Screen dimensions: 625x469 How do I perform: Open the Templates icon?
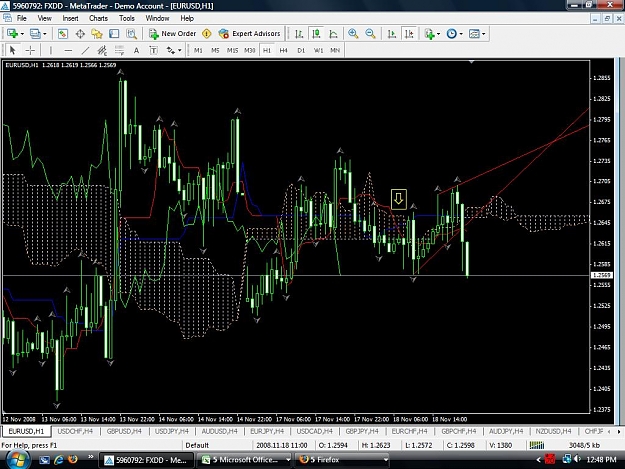tap(474, 34)
